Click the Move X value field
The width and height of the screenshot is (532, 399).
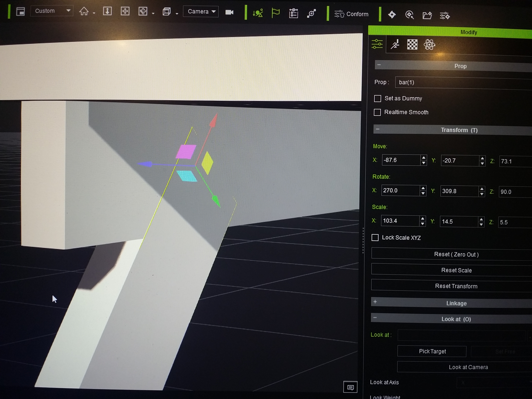[x=400, y=160]
